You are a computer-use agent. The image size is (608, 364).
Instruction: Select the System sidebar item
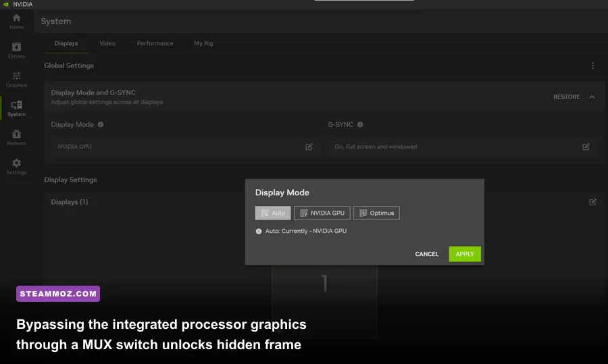pos(16,109)
